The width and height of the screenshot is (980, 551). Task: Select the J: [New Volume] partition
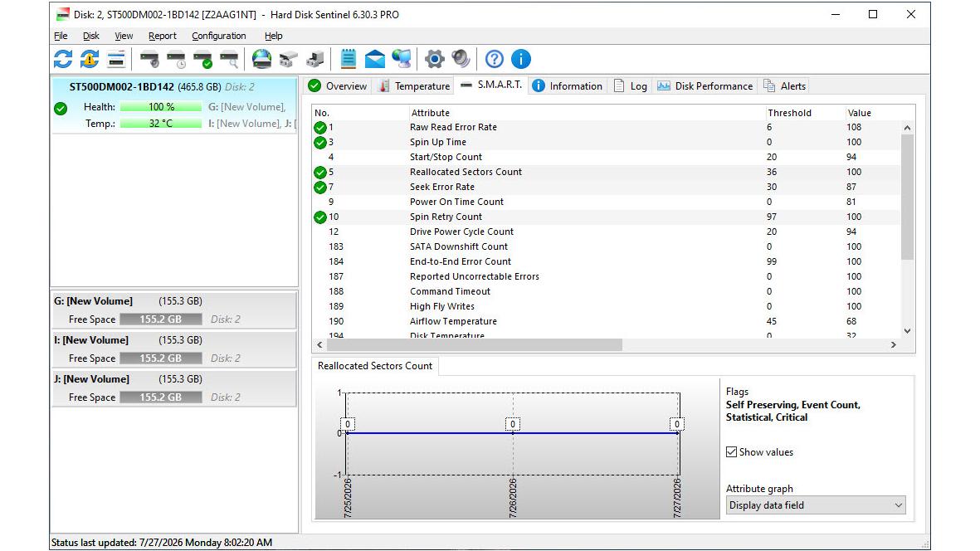pyautogui.click(x=173, y=388)
